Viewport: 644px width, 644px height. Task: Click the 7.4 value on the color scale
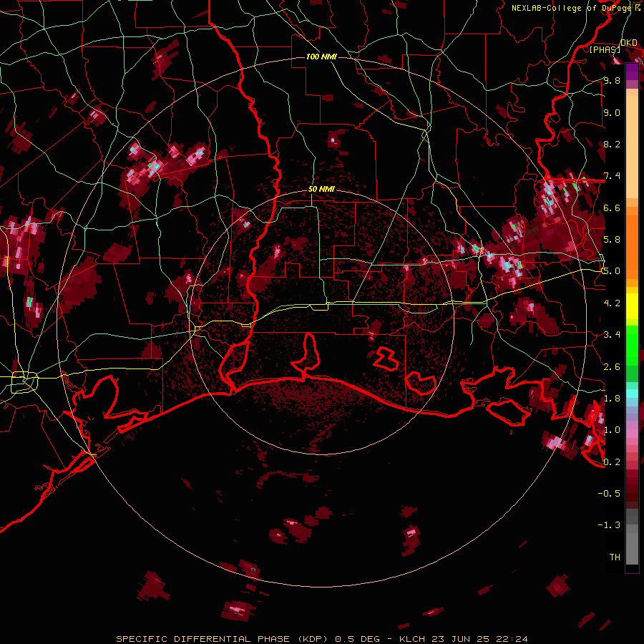pyautogui.click(x=612, y=176)
